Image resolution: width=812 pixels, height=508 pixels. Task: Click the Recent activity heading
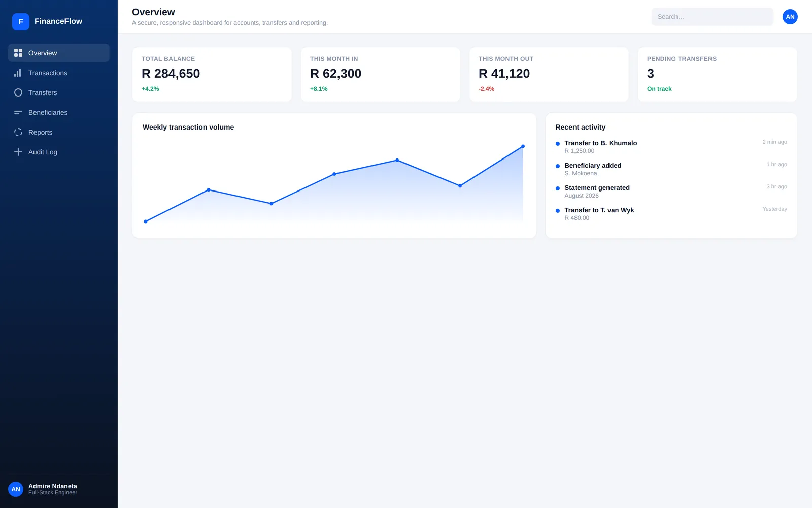tap(581, 127)
